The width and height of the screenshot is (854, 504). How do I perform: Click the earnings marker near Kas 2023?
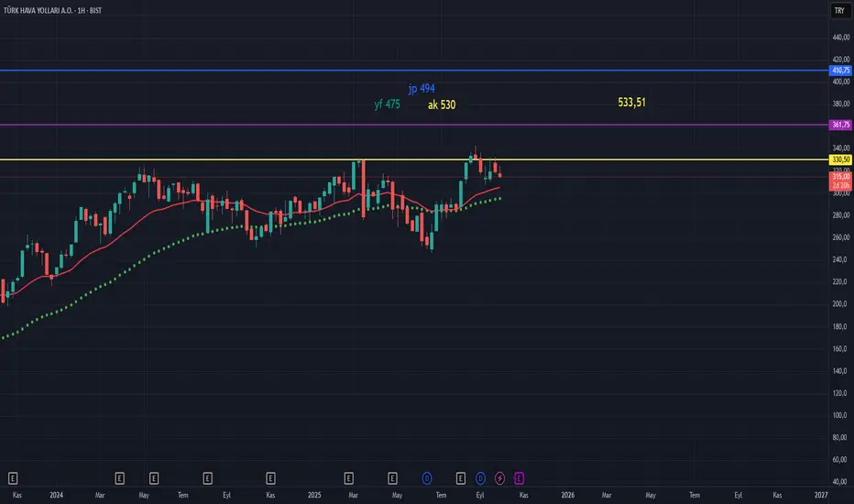tap(13, 478)
